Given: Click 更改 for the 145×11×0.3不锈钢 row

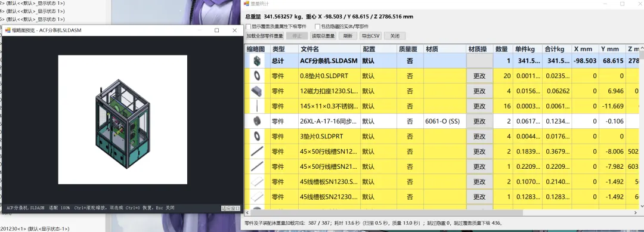Looking at the screenshot, I should (479, 106).
